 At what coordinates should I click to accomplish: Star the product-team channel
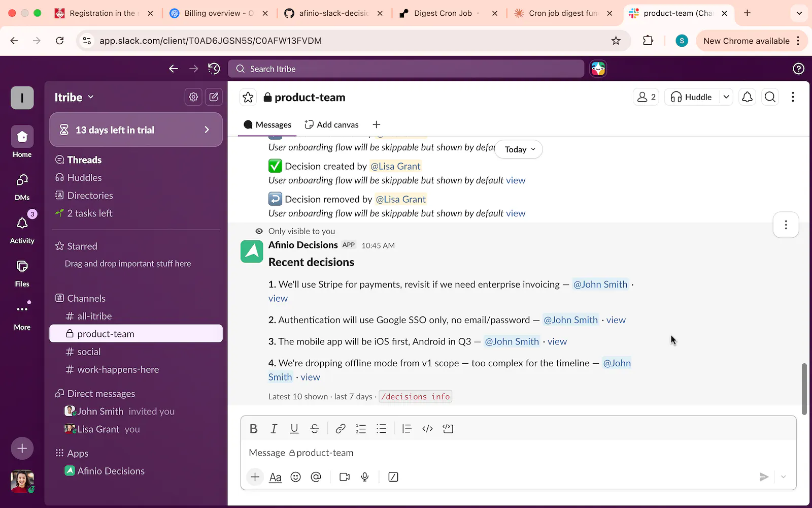tap(248, 97)
